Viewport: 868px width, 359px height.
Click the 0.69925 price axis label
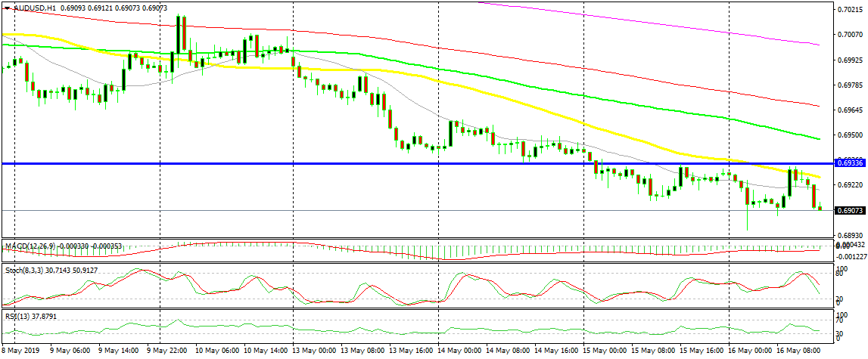(850, 59)
